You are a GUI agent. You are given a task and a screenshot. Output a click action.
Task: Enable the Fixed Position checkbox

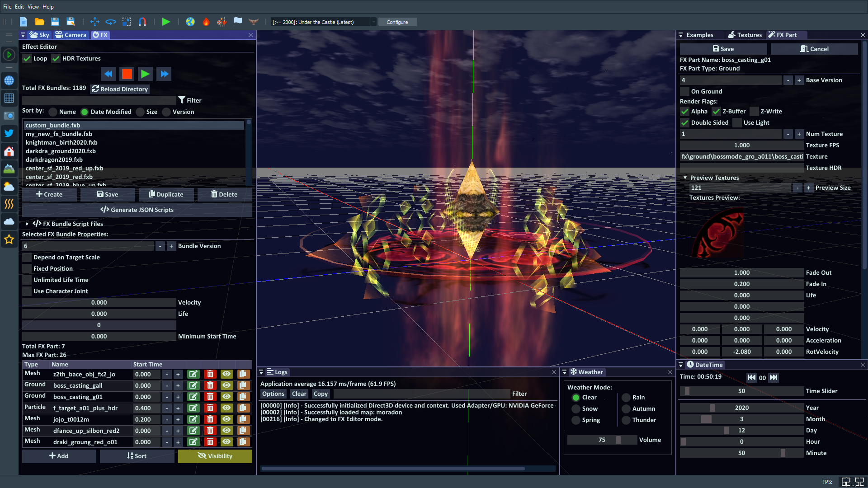pos(27,268)
